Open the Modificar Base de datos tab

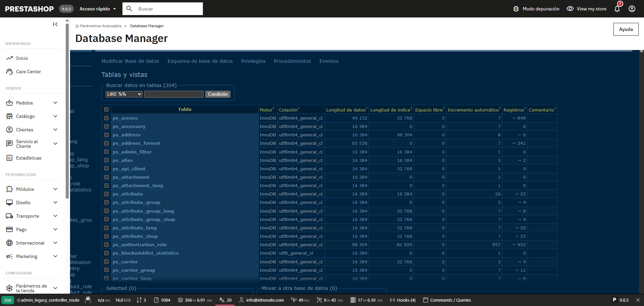[x=130, y=61]
